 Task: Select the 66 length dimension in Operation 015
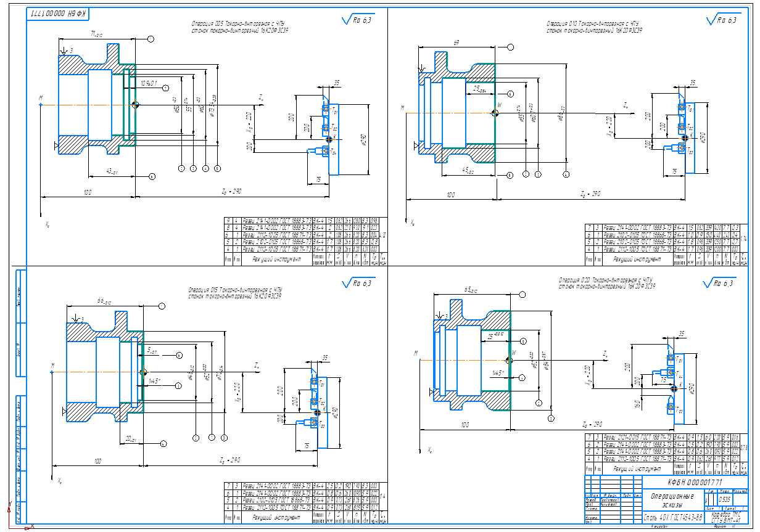pos(104,301)
